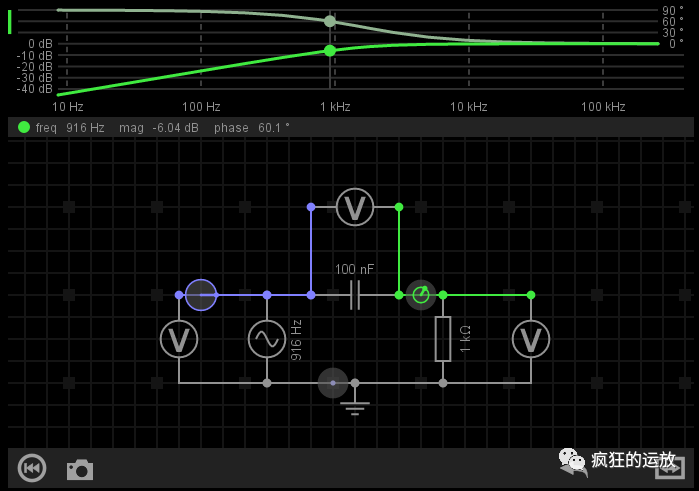This screenshot has width=699, height=491.
Task: Select the AC voltage source symbol
Action: click(x=267, y=339)
